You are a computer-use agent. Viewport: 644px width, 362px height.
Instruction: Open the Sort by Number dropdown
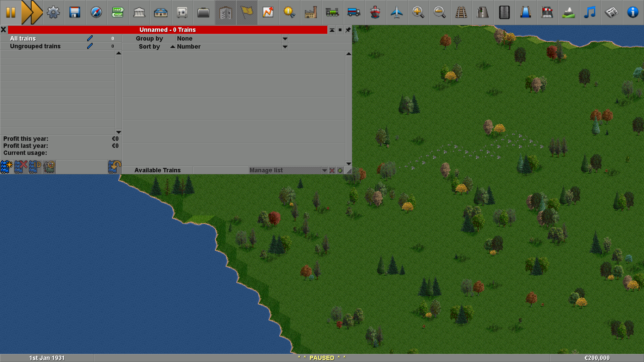[232, 47]
